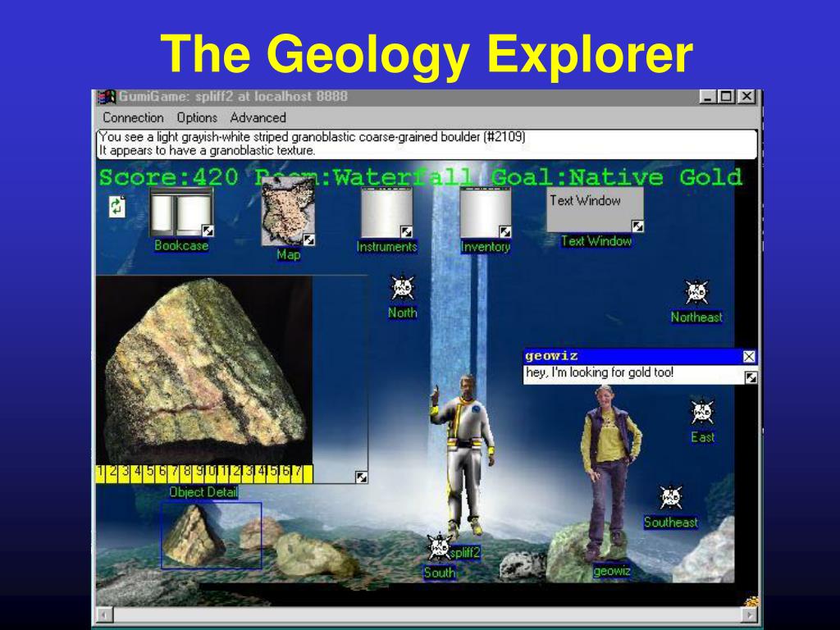Viewport: 840px width, 630px height.
Task: Open the Map thumbnail
Action: [x=288, y=212]
